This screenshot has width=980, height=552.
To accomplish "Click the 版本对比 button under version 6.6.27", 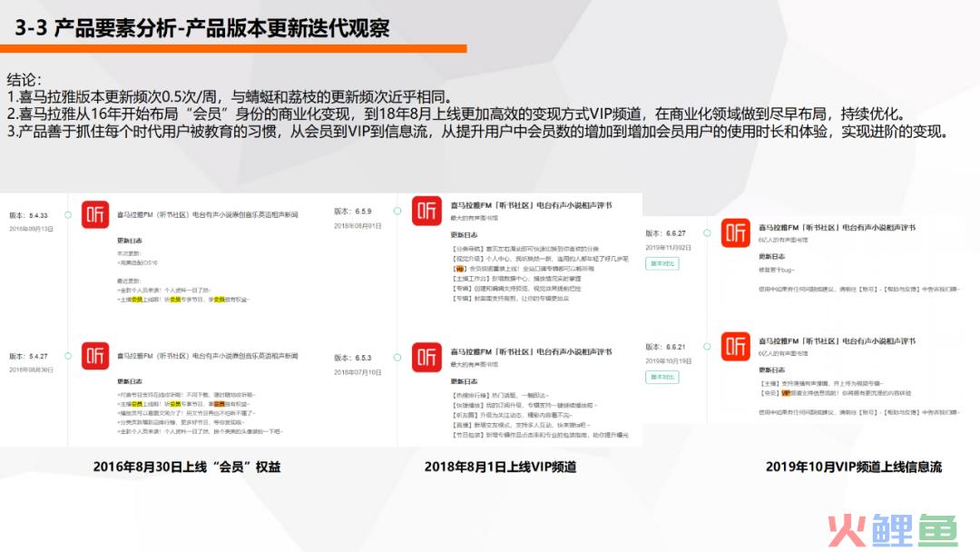I will (661, 263).
